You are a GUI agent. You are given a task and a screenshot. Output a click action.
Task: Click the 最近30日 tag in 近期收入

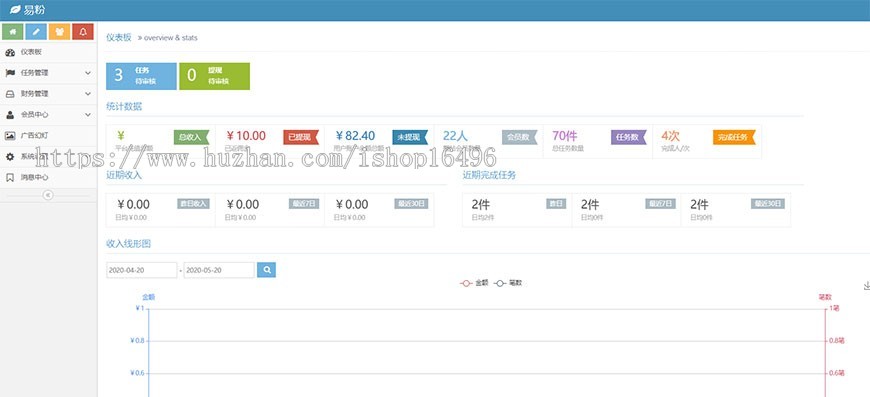tap(411, 203)
